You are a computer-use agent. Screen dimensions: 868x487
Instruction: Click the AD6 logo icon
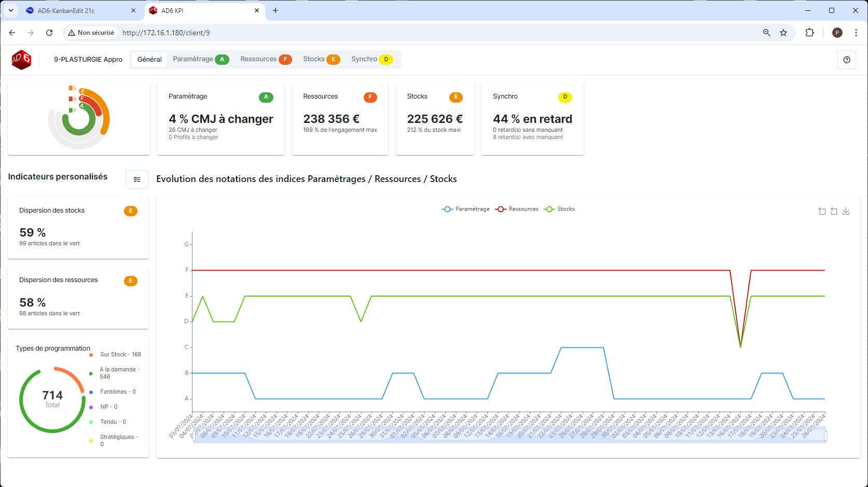pyautogui.click(x=22, y=60)
